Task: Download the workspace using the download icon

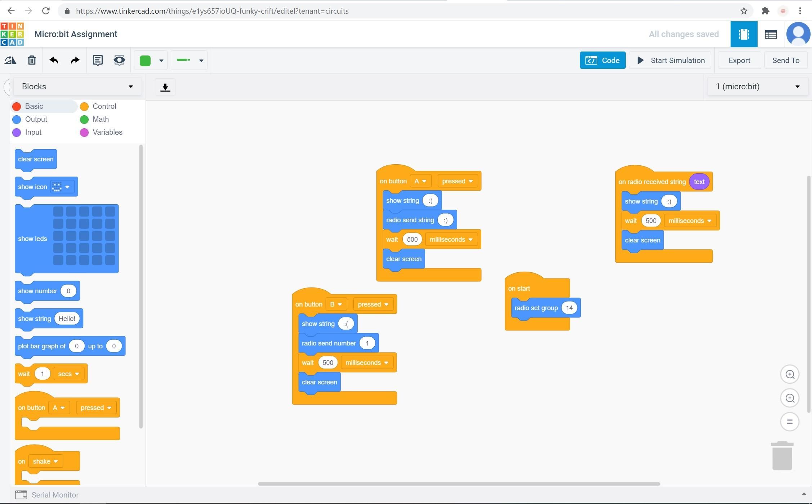Action: tap(165, 87)
